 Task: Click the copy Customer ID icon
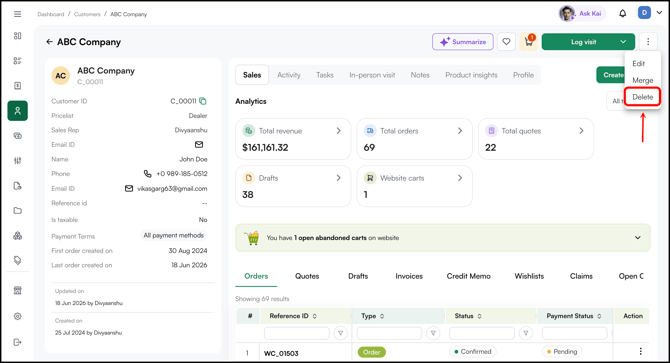(x=203, y=101)
